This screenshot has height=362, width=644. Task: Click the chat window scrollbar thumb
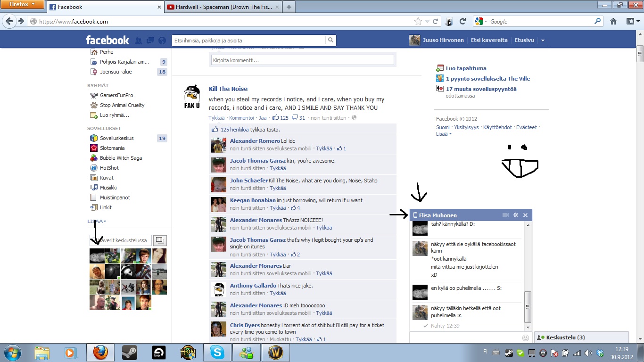[528, 306]
